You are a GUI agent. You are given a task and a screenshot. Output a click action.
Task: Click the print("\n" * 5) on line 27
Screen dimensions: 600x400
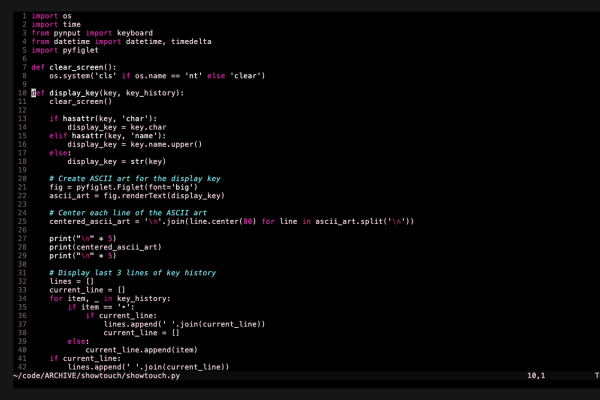[x=83, y=238]
